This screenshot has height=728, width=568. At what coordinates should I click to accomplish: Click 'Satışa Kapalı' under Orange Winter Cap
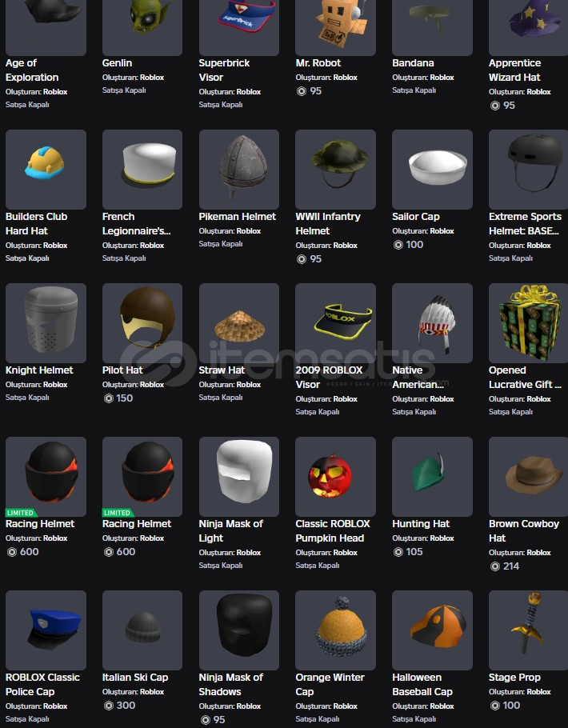318,719
